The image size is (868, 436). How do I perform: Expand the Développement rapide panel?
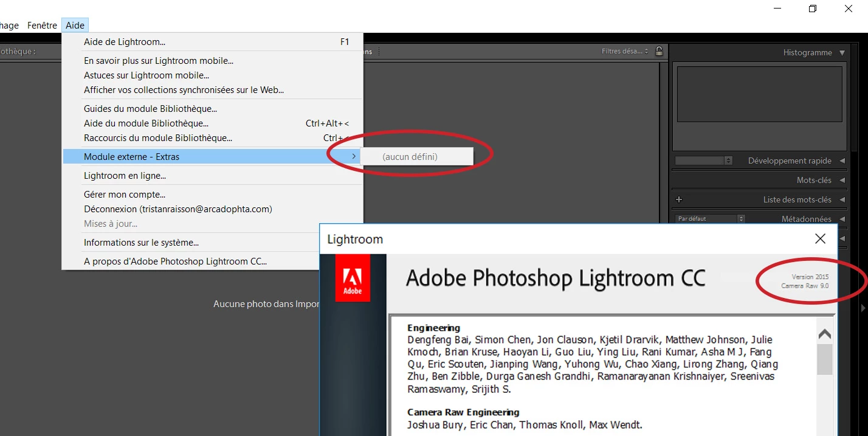point(842,161)
